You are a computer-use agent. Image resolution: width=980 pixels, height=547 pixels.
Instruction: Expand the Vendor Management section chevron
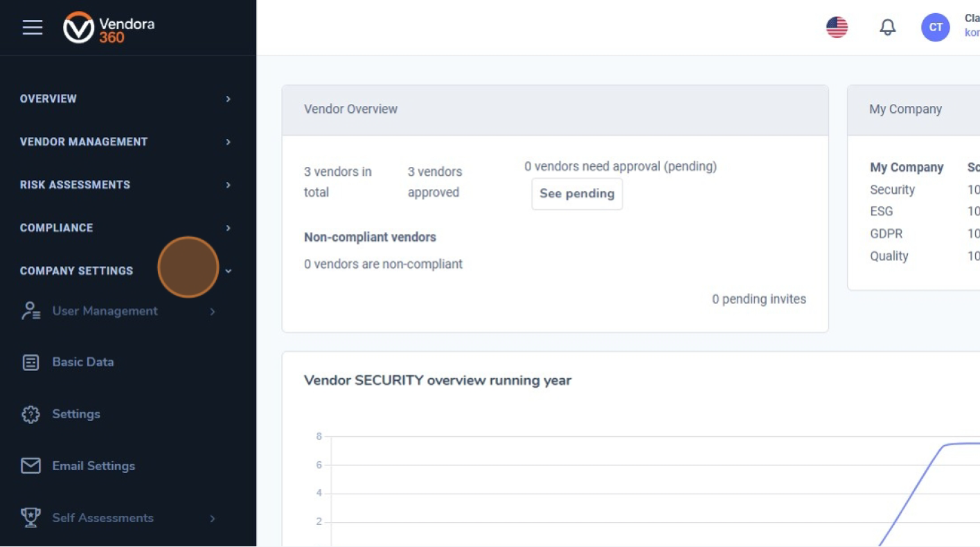click(228, 142)
